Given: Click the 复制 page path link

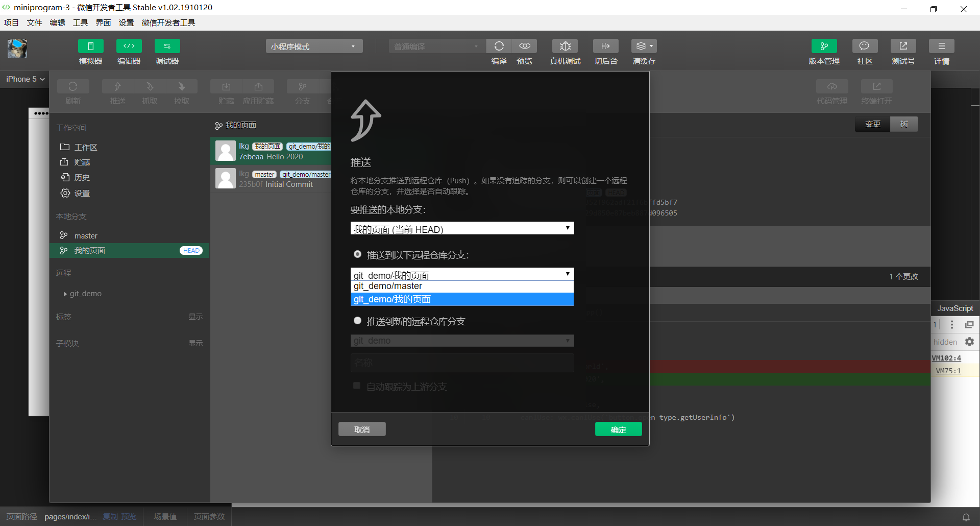Looking at the screenshot, I should tap(110, 517).
